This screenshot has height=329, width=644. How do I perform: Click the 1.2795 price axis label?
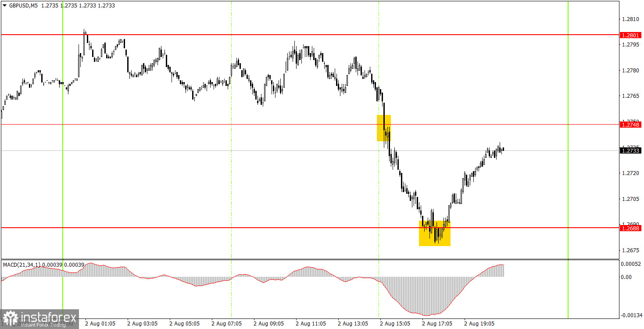(630, 45)
